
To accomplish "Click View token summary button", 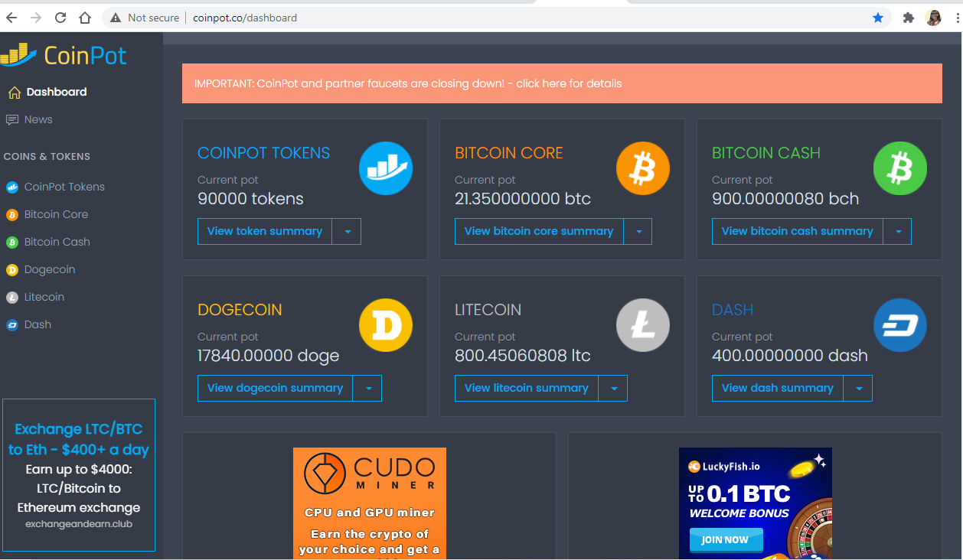I will [265, 232].
